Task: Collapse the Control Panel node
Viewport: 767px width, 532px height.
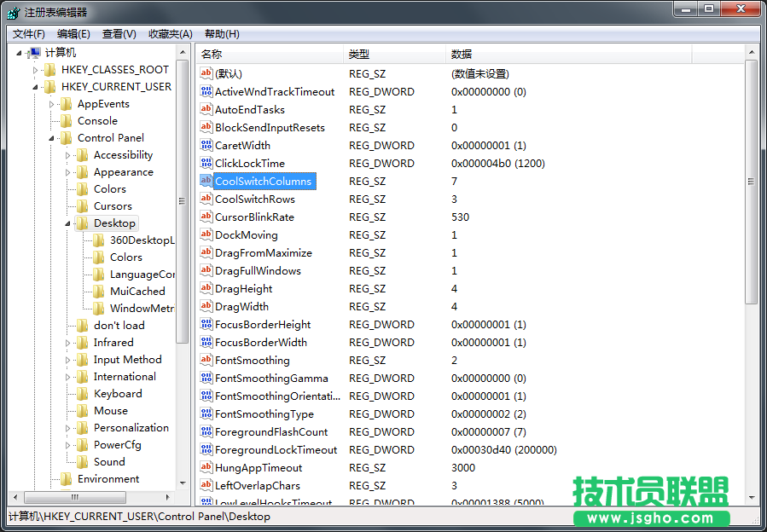Action: tap(51, 137)
